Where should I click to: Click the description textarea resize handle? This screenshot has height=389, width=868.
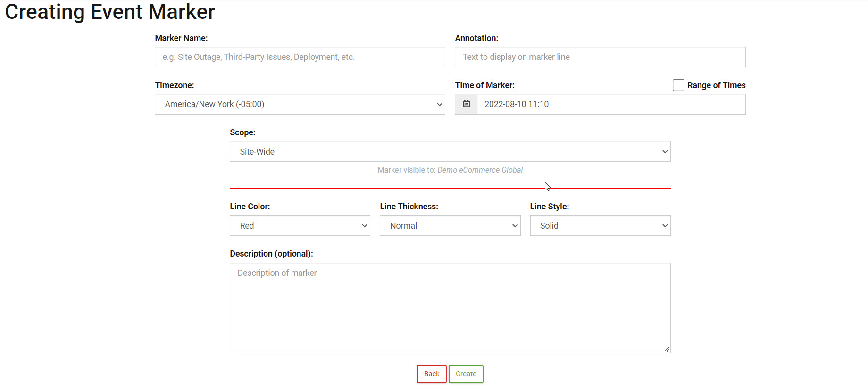click(x=667, y=349)
